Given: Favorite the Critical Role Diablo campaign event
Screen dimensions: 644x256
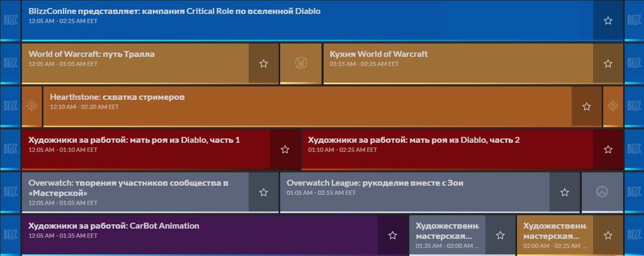Looking at the screenshot, I should click(608, 20).
